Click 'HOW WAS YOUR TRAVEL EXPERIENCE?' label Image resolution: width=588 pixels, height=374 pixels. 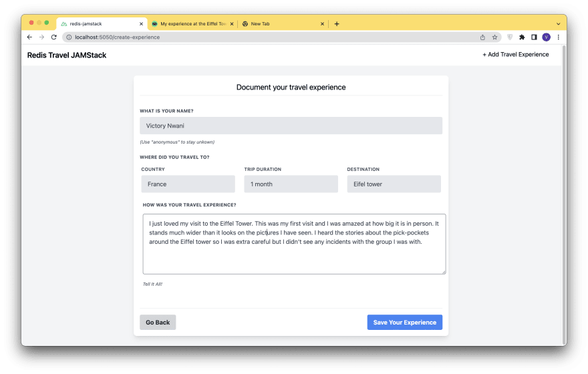189,205
